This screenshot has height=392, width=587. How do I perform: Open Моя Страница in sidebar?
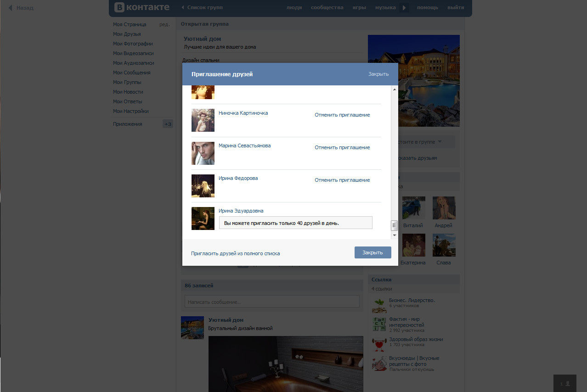pos(130,24)
